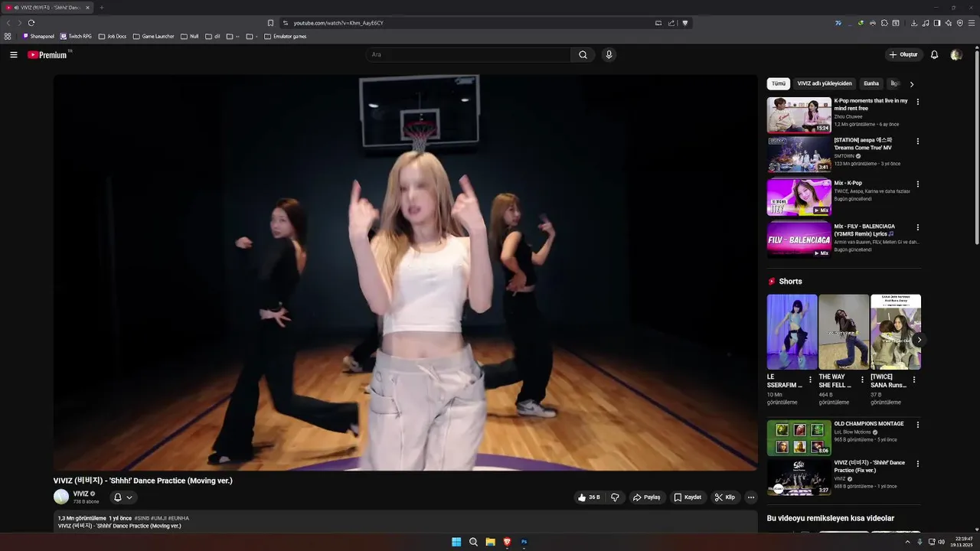The image size is (980, 551).
Task: Show next Shorts with arrow button
Action: click(x=919, y=340)
